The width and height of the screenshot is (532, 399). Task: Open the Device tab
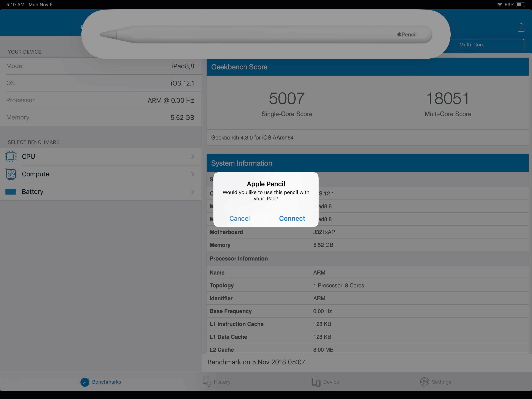(x=325, y=382)
